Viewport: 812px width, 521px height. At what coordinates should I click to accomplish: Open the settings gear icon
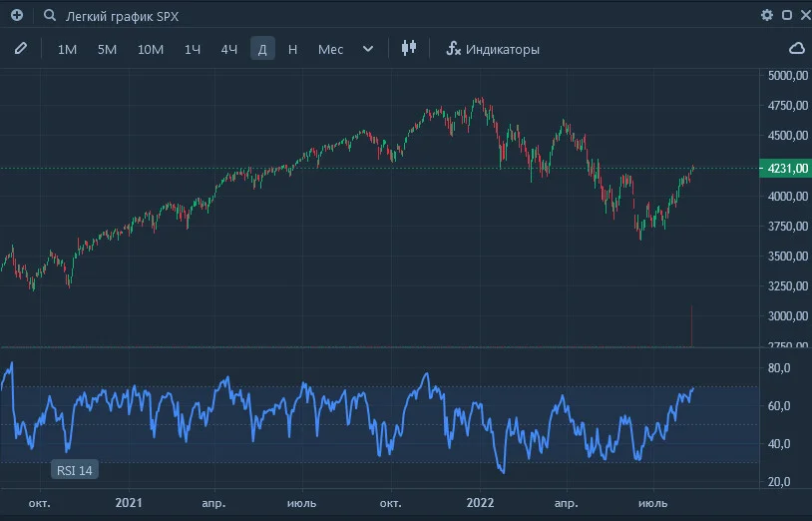pos(767,15)
